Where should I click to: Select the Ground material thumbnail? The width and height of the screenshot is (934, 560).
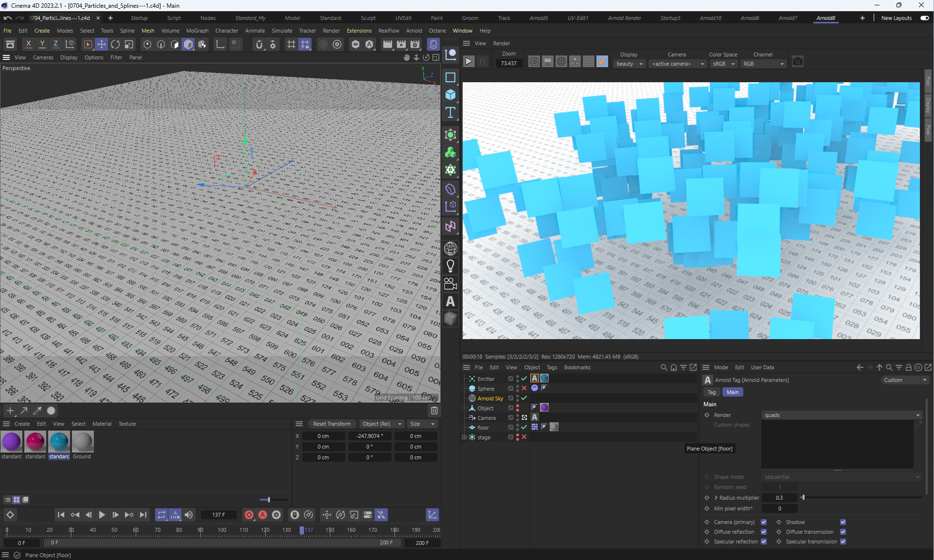click(x=82, y=442)
